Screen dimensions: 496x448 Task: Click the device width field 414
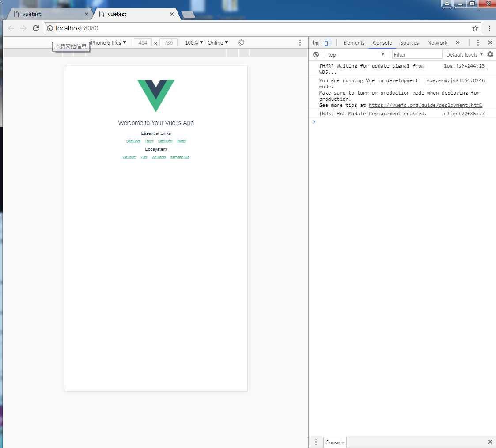(x=143, y=42)
